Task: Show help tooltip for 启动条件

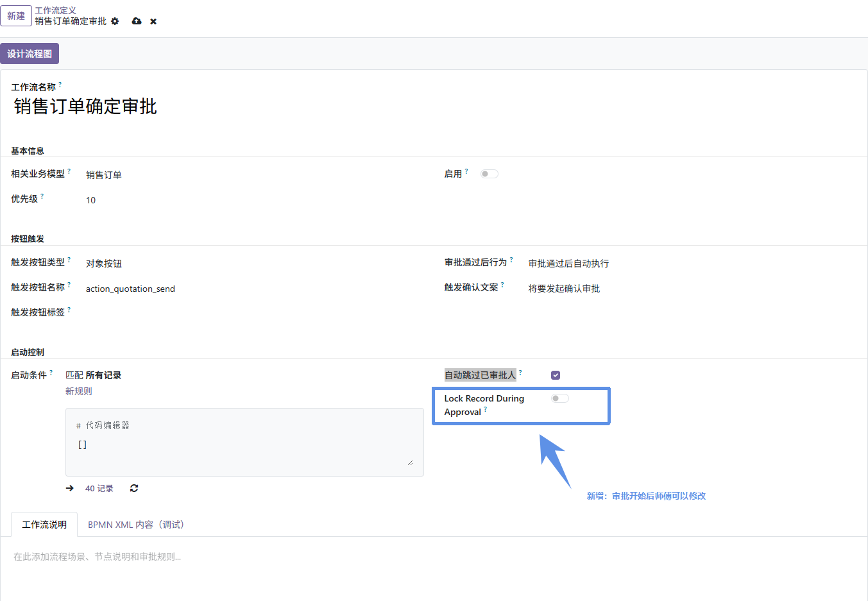Action: 51,373
